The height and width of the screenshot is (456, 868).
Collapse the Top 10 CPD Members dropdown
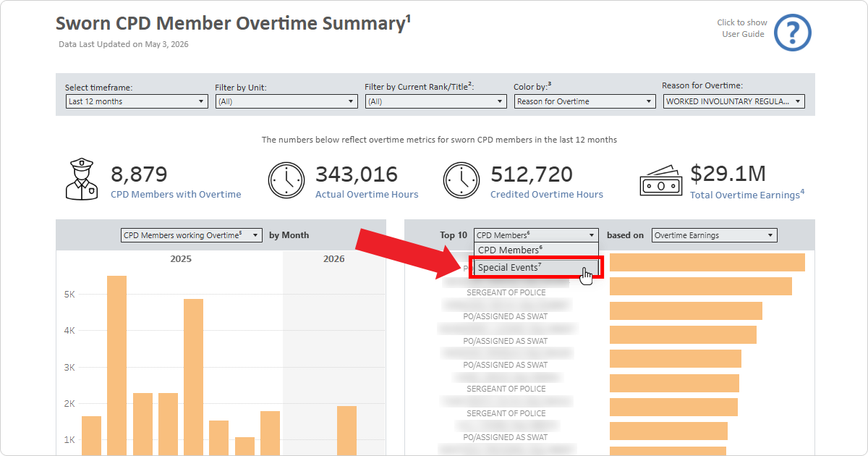tap(537, 235)
